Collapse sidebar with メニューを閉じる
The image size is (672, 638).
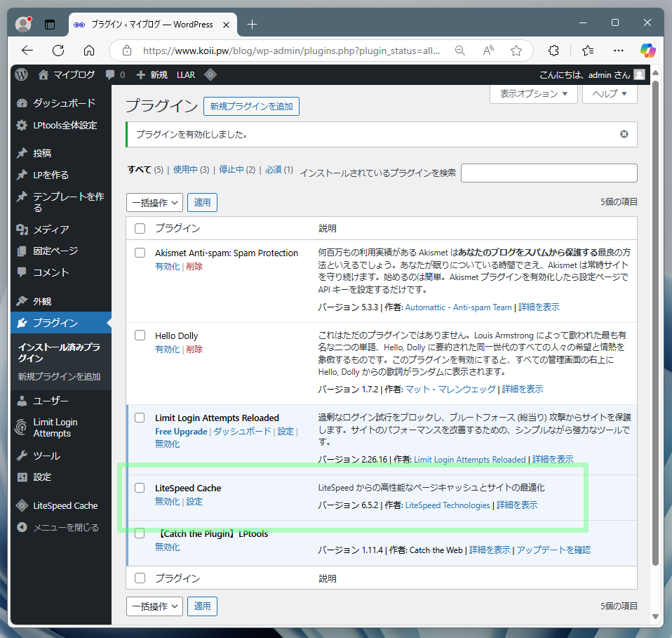pos(61,527)
